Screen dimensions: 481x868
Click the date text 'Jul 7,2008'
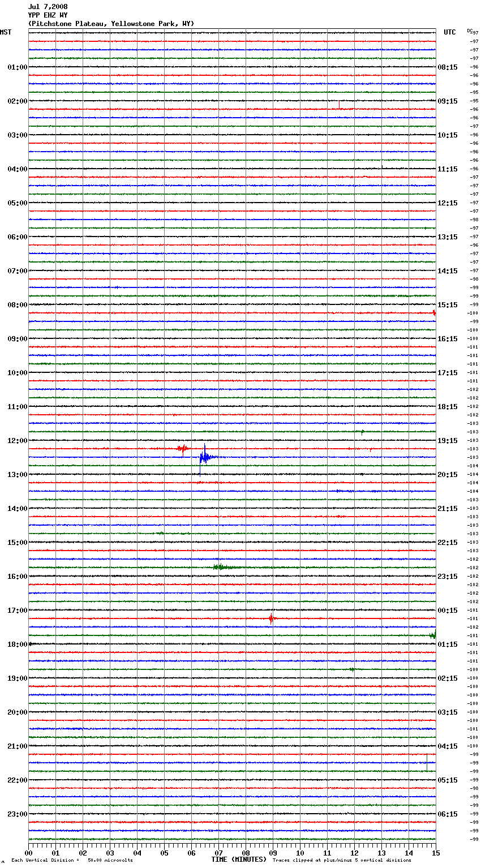[48, 7]
